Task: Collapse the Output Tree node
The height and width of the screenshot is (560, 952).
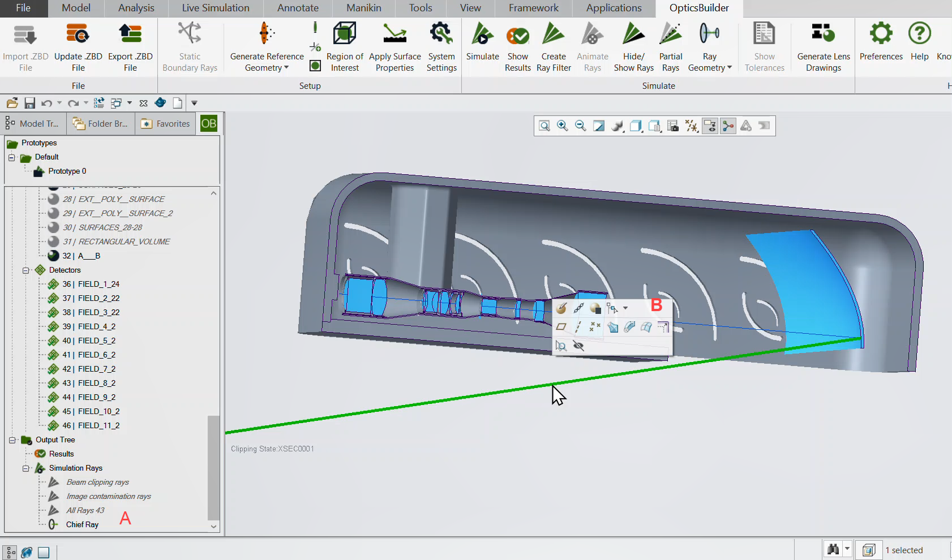Action: 12,440
